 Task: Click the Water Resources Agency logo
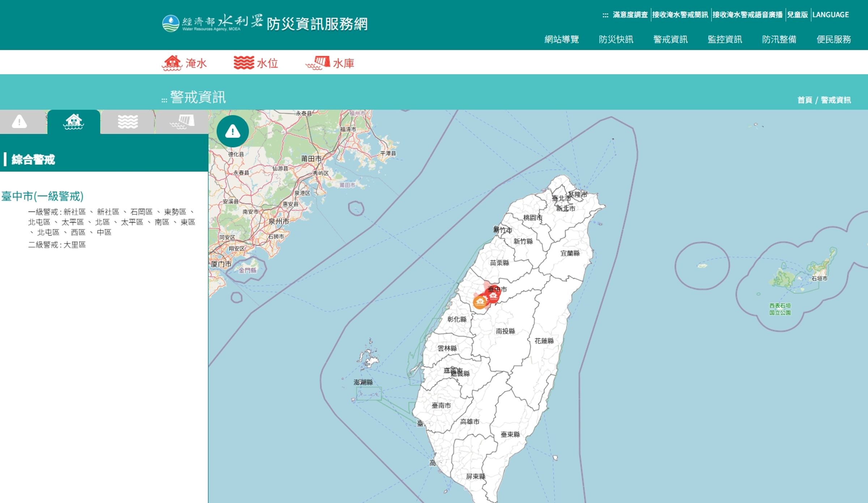[212, 23]
